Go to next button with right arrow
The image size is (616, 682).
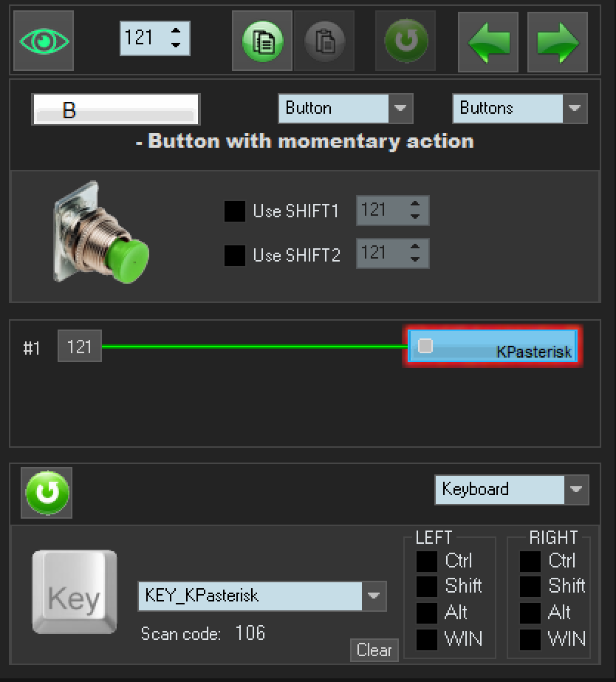558,42
